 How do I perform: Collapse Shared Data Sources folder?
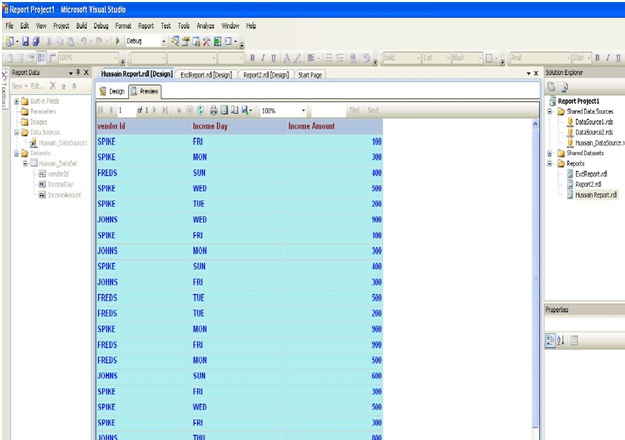pyautogui.click(x=549, y=112)
